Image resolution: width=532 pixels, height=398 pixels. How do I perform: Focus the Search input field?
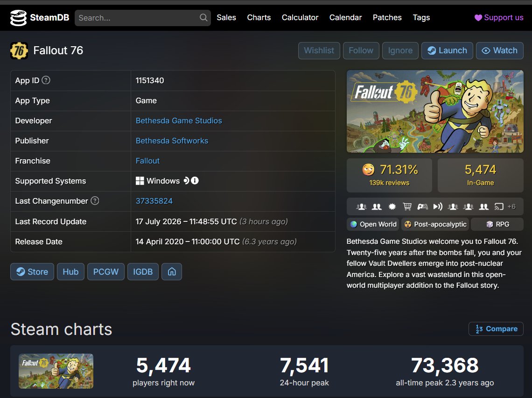coord(142,18)
